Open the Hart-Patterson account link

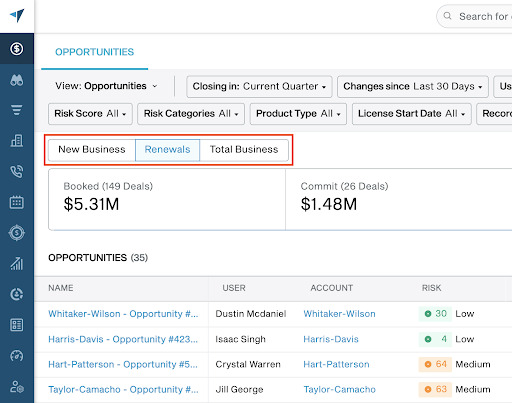pos(336,364)
